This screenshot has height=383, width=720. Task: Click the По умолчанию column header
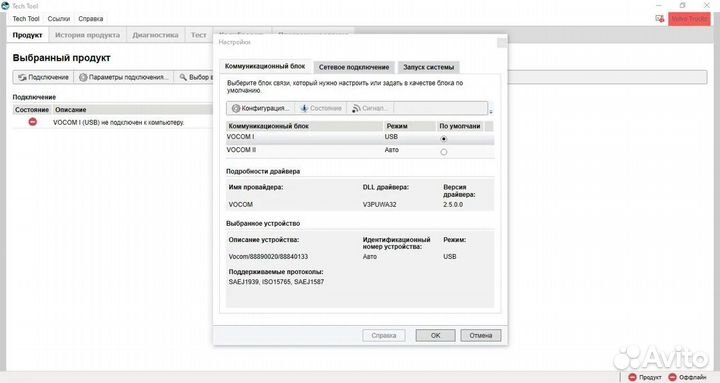click(x=460, y=126)
